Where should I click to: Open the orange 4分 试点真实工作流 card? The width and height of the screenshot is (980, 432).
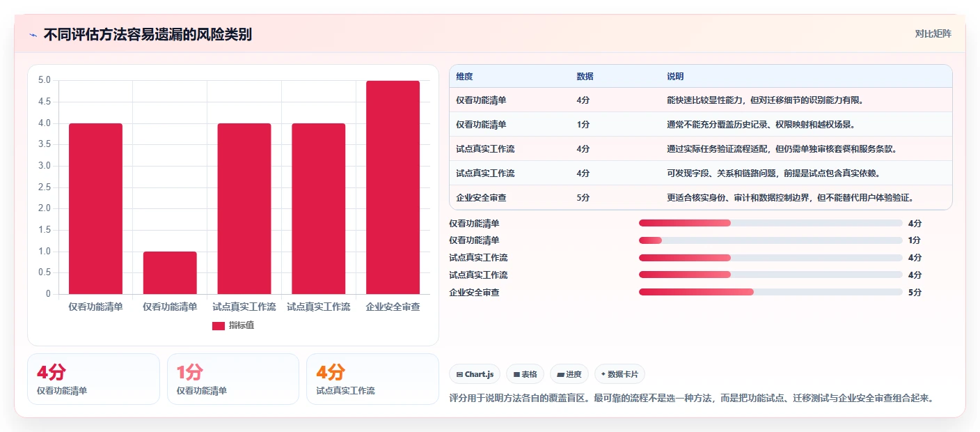tap(372, 379)
